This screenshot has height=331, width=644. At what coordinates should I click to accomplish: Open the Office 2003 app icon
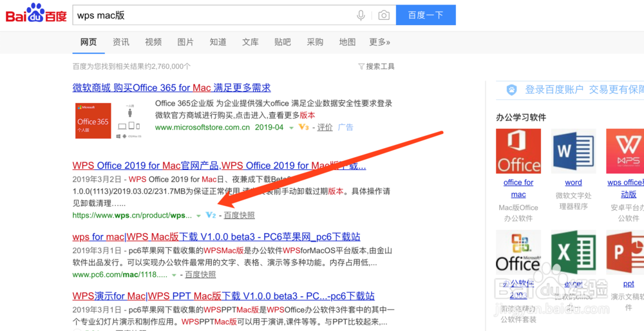[x=518, y=252]
